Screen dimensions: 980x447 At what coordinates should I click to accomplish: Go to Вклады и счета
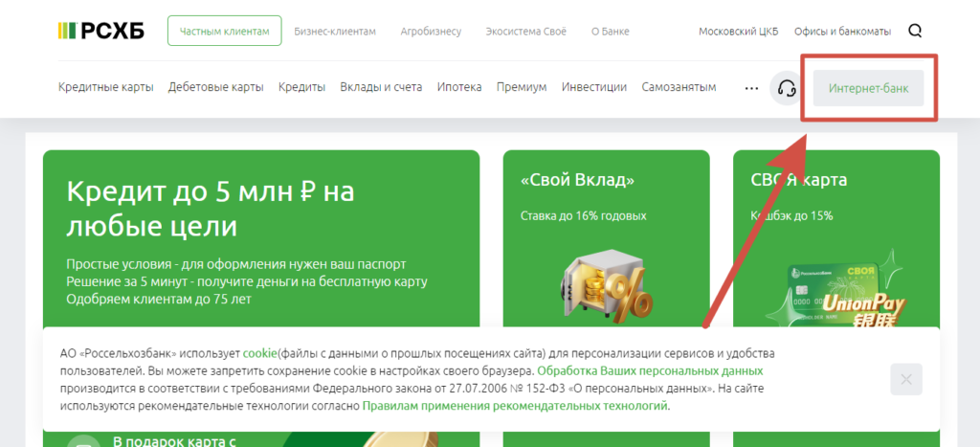381,87
